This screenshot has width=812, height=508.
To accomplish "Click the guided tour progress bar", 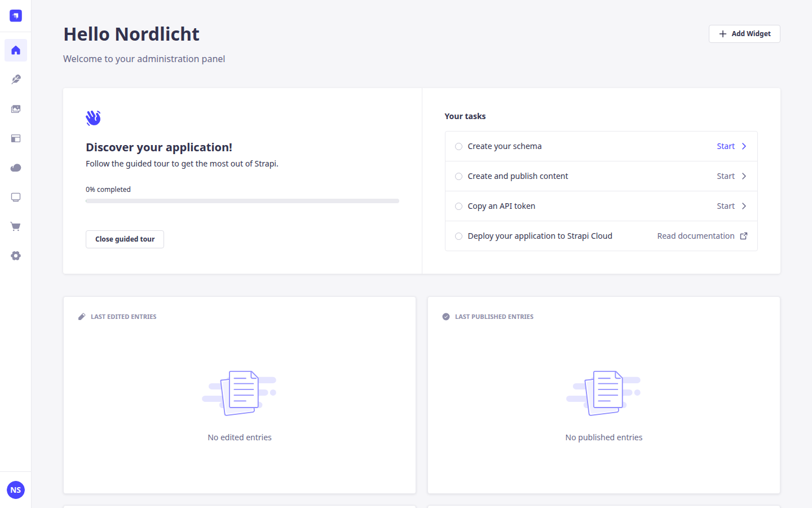I will pyautogui.click(x=242, y=201).
